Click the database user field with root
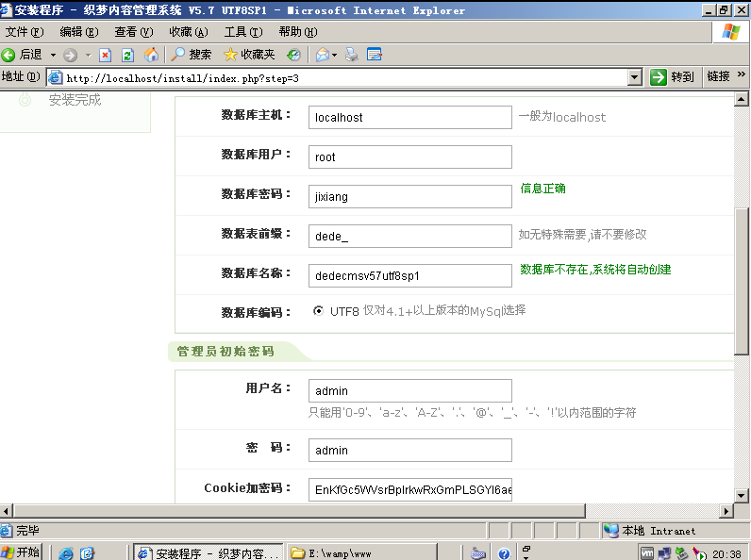751x560 pixels. tap(410, 157)
